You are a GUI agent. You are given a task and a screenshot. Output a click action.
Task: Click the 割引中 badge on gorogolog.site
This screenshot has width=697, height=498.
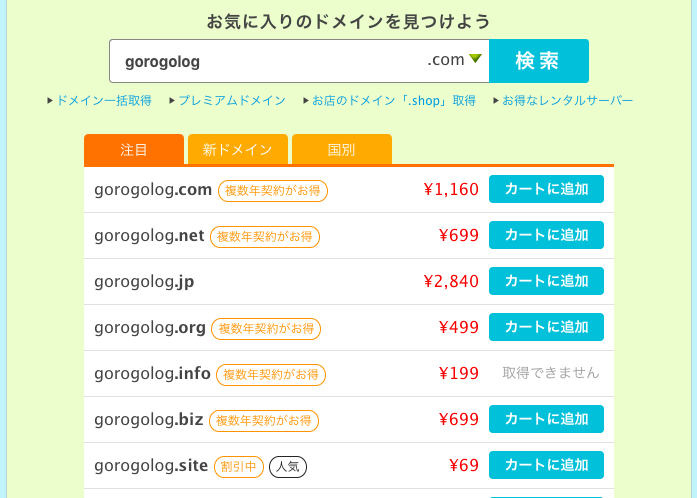click(239, 467)
